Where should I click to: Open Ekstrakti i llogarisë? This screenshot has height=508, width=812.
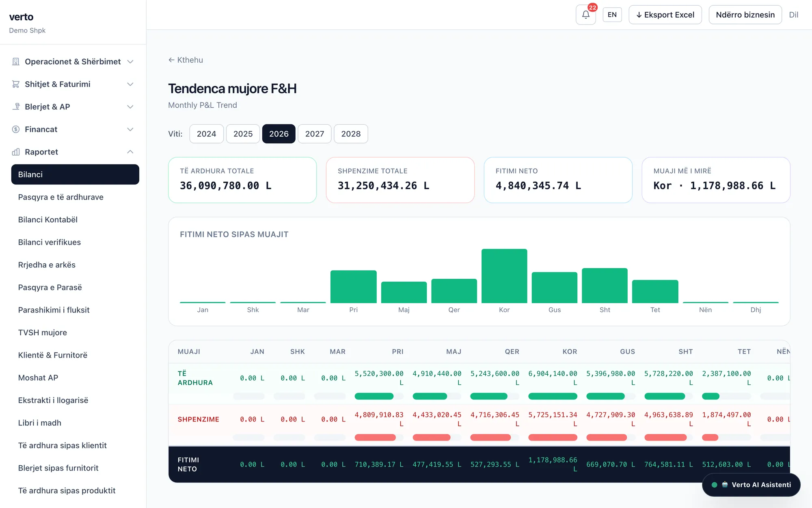point(53,400)
